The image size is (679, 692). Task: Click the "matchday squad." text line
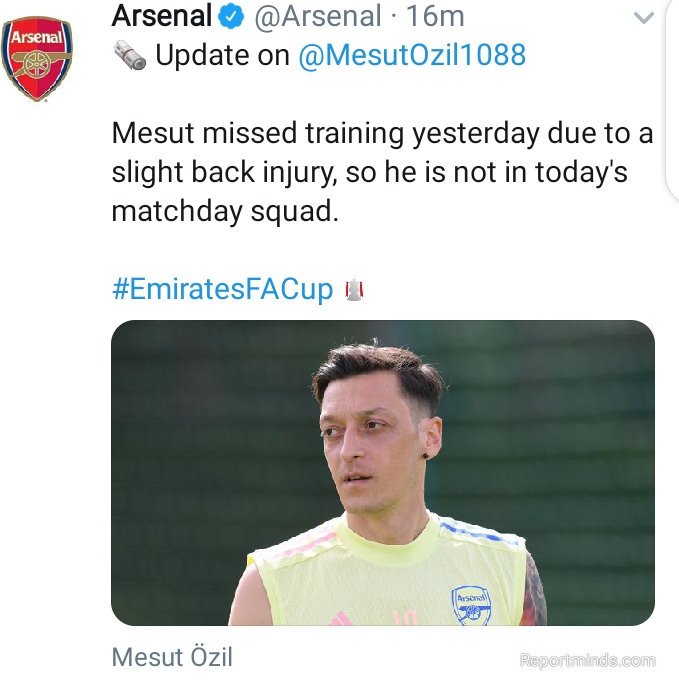point(226,212)
